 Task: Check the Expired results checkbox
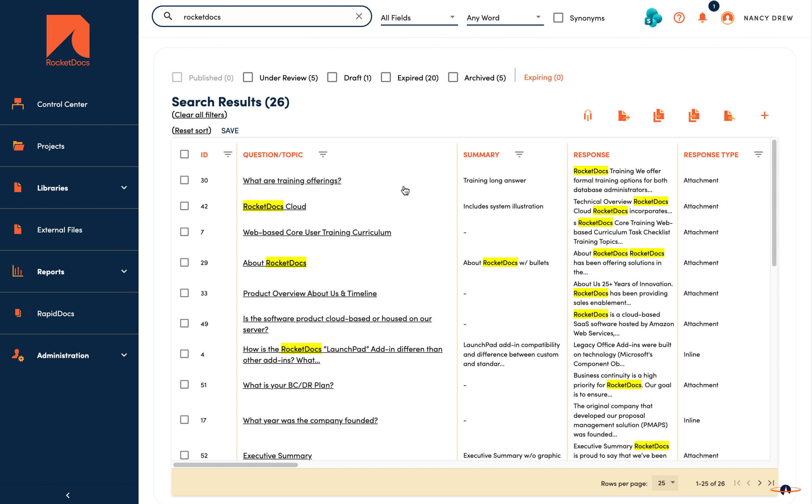coord(386,77)
